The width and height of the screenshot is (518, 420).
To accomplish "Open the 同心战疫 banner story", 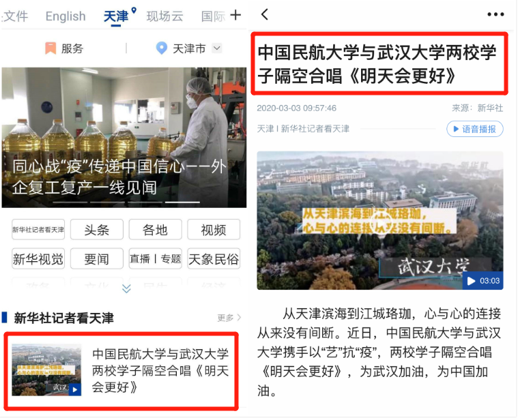I will point(124,138).
